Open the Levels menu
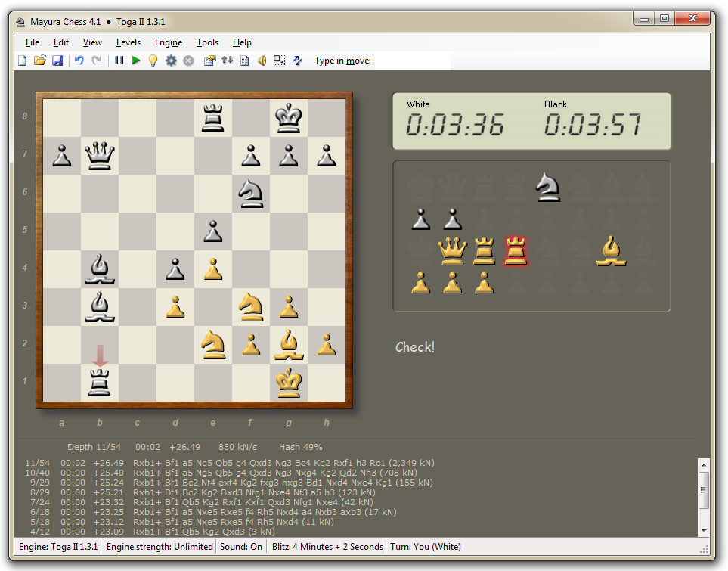Viewport: 728px width, 571px height. [x=129, y=42]
